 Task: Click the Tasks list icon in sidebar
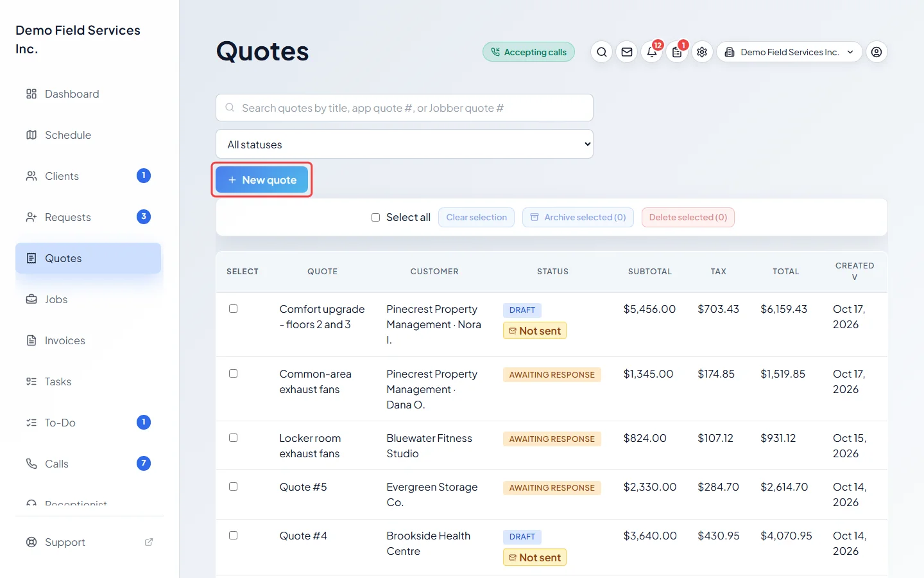click(31, 381)
